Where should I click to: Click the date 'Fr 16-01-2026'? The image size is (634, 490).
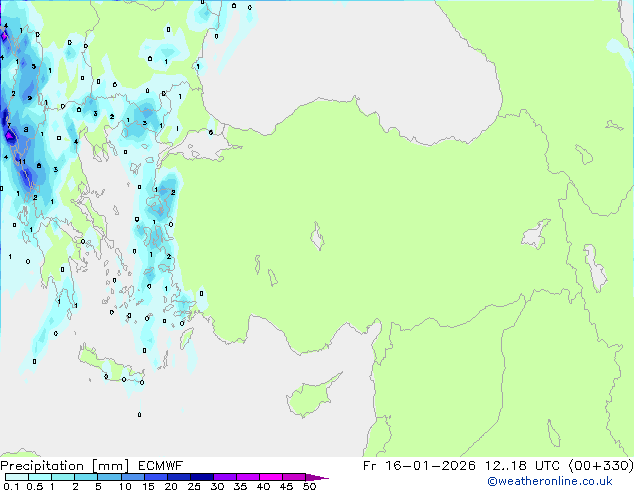click(419, 466)
